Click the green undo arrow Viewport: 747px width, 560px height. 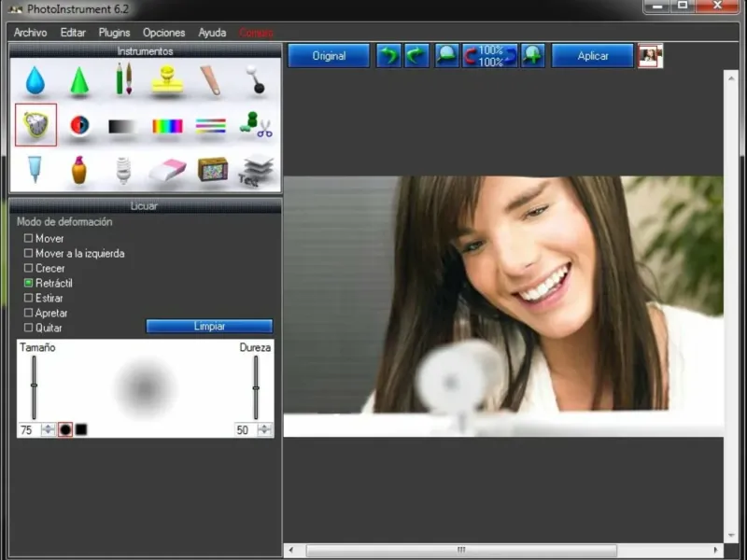pyautogui.click(x=388, y=56)
